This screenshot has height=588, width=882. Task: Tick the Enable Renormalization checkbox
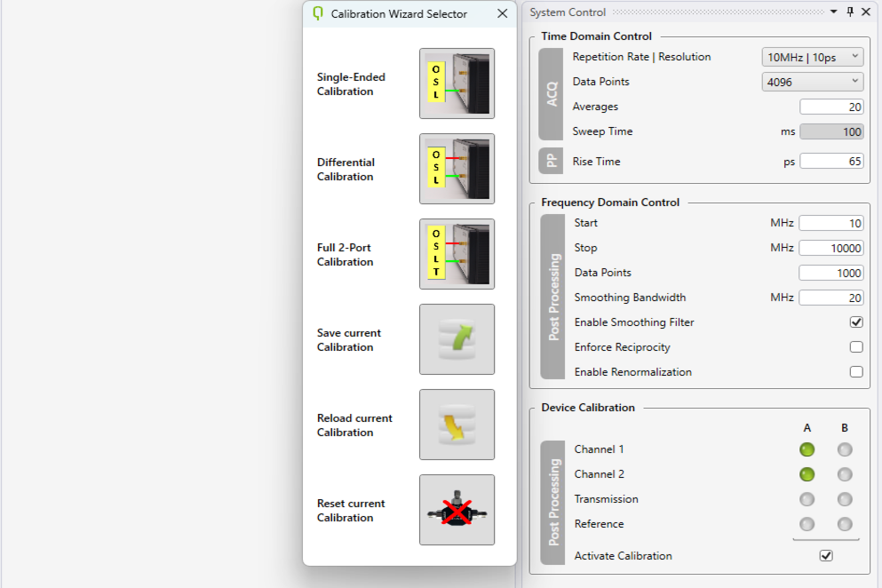pyautogui.click(x=856, y=372)
